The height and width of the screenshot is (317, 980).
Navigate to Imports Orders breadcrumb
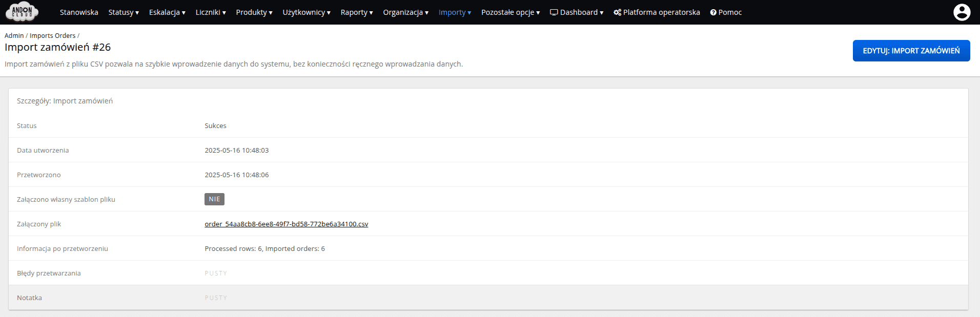[x=52, y=35]
